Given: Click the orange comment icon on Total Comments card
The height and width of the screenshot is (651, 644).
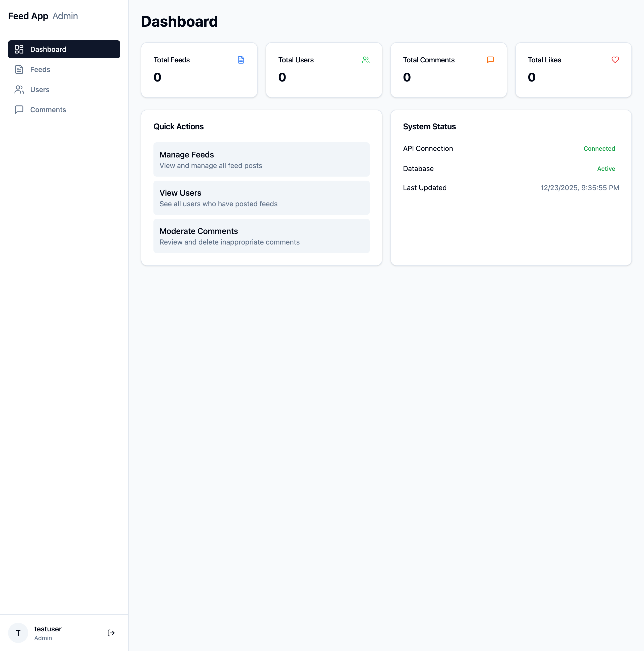Looking at the screenshot, I should point(490,60).
